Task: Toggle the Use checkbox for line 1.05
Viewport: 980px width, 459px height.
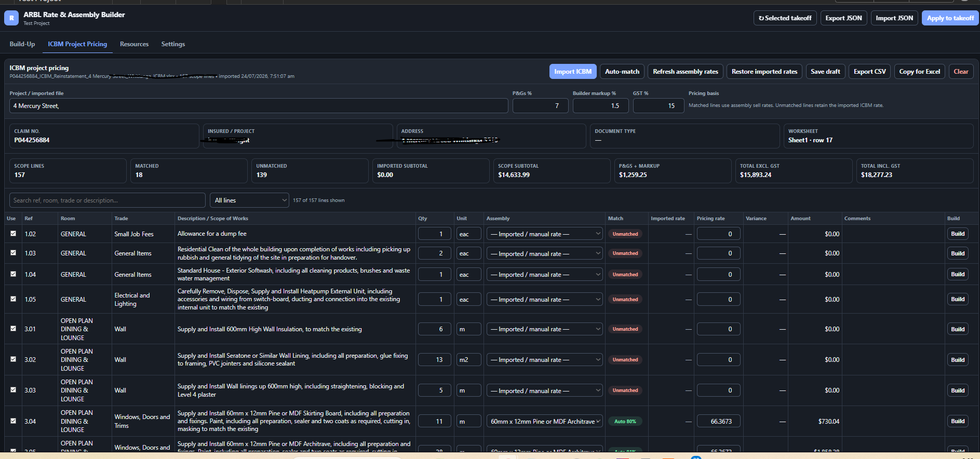Action: click(x=14, y=299)
